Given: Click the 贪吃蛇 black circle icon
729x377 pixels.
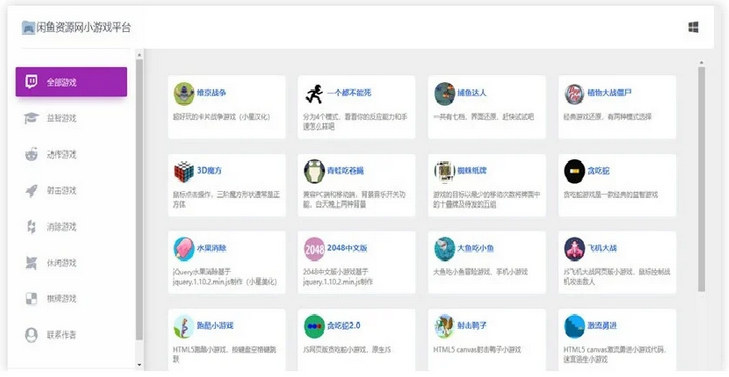Looking at the screenshot, I should [x=575, y=172].
